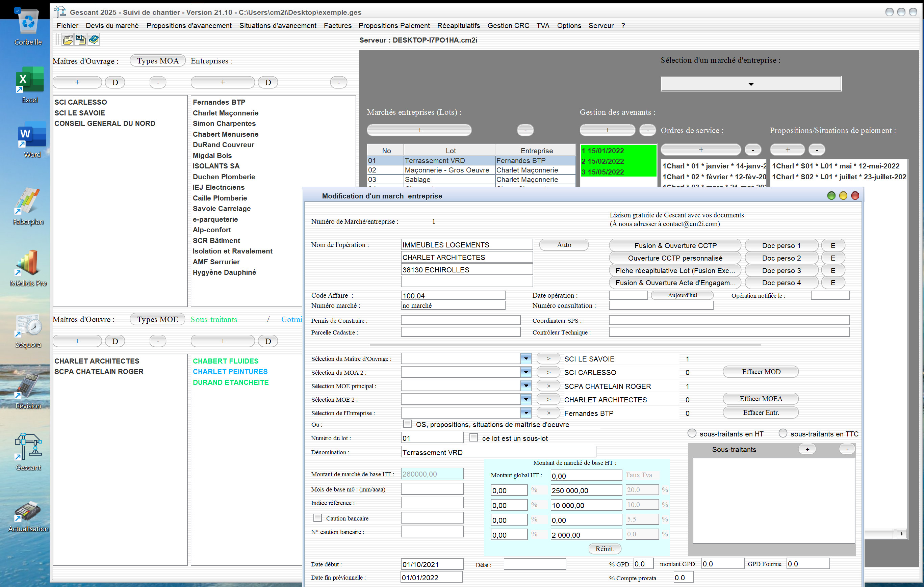The width and height of the screenshot is (924, 587).
Task: Open the Séquora desktop shortcut
Action: point(28,330)
